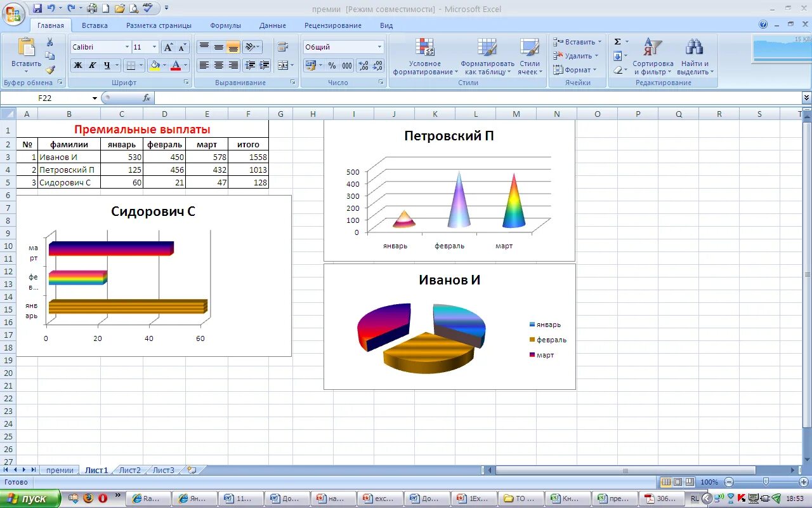Click Вставить in the Ячейки group
This screenshot has height=508, width=812.
pyautogui.click(x=577, y=42)
